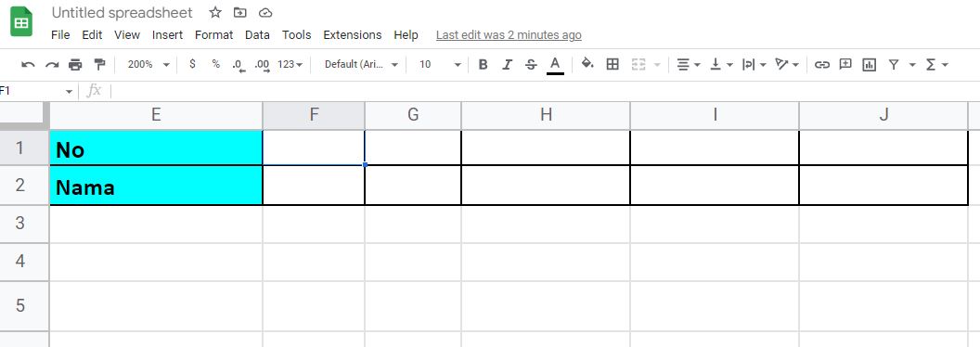Open the Insert menu
Viewport: 980px width, 347px height.
167,35
